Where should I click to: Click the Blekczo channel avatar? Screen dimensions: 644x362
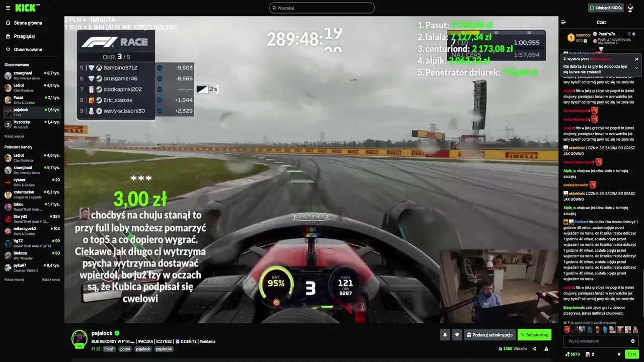click(x=8, y=255)
